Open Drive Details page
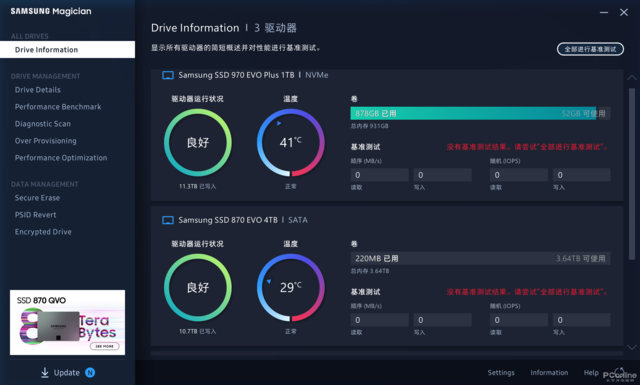 point(38,90)
